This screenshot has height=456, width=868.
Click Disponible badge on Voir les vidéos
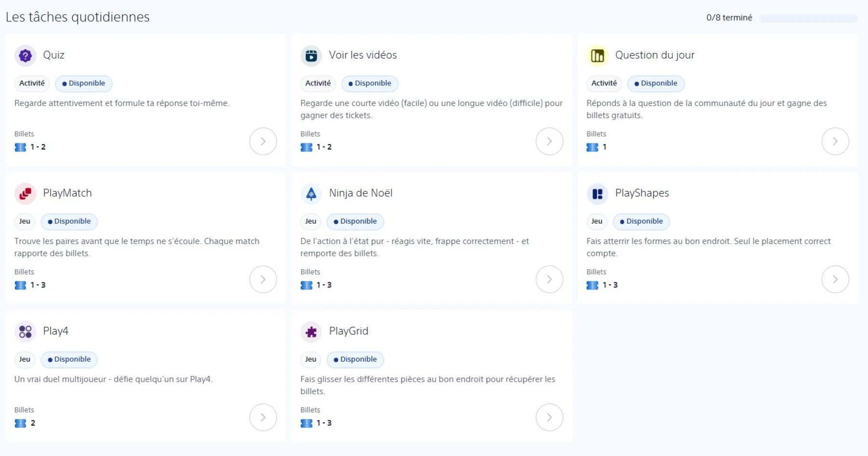tap(369, 83)
